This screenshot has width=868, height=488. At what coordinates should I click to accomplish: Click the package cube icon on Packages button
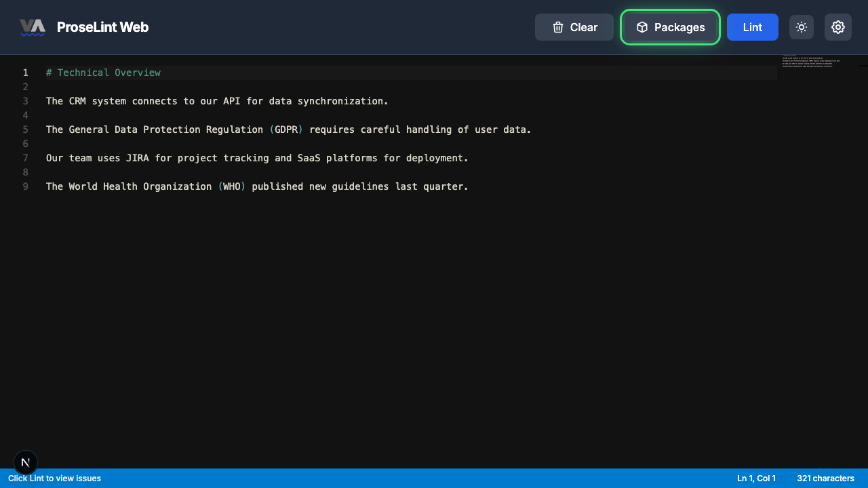(x=642, y=27)
